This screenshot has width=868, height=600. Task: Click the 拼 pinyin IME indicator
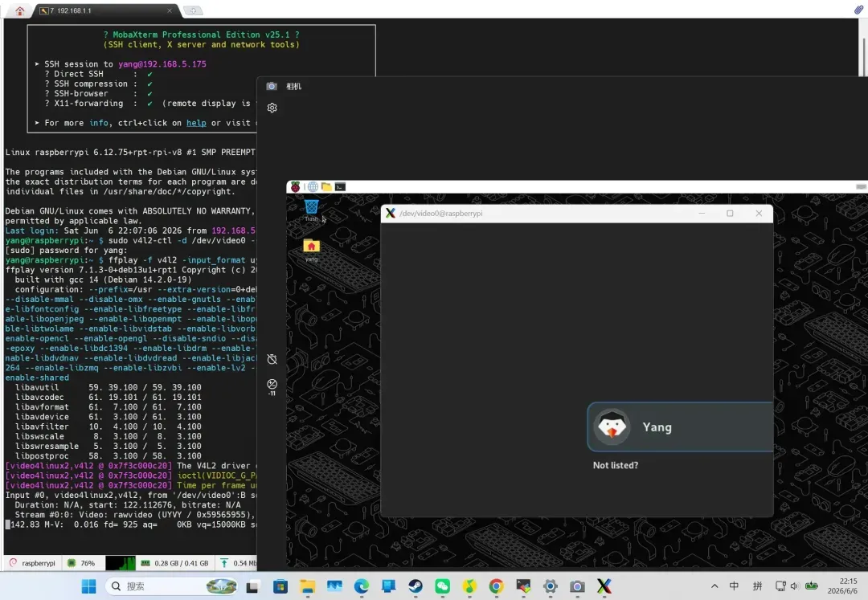pyautogui.click(x=757, y=586)
